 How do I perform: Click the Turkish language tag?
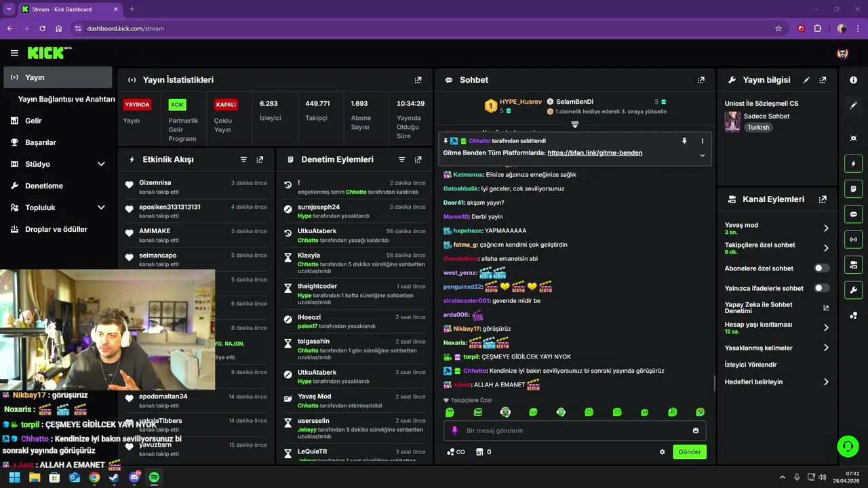pyautogui.click(x=758, y=127)
